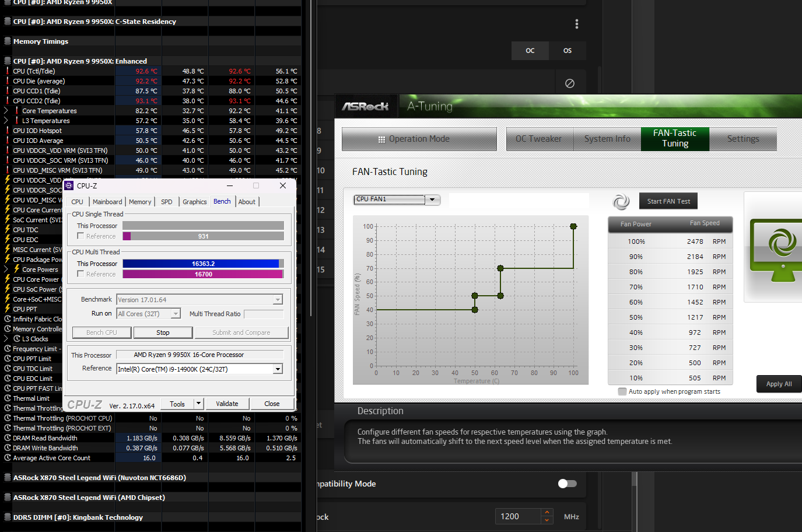Select the 40% fan speed curve point
The height and width of the screenshot is (532, 802).
(475, 310)
